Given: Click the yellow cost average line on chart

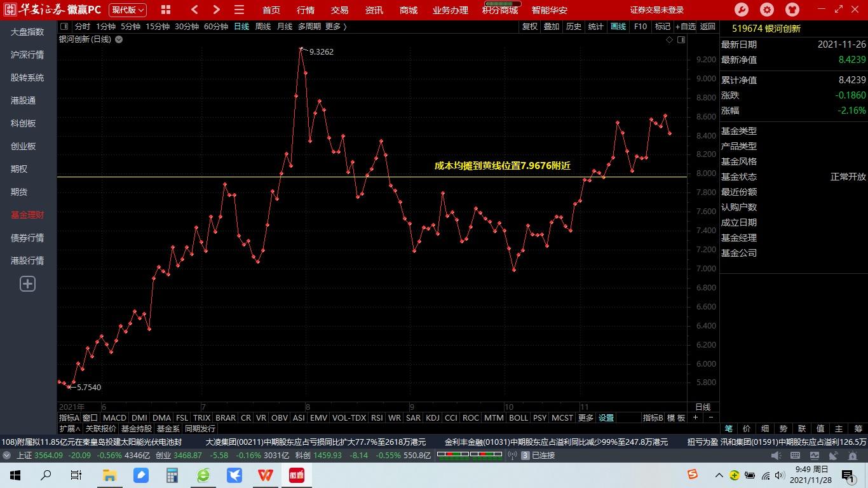Looking at the screenshot, I should pos(372,177).
